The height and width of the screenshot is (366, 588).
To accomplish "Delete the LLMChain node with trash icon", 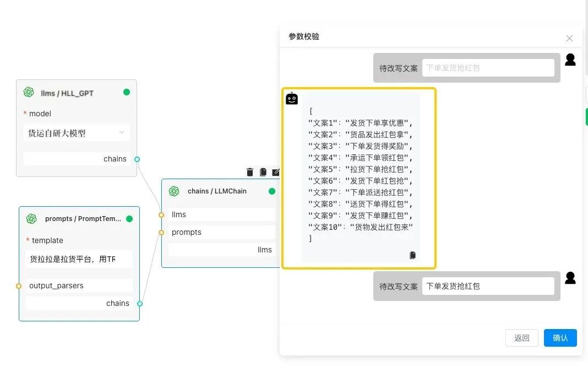I will pos(250,172).
